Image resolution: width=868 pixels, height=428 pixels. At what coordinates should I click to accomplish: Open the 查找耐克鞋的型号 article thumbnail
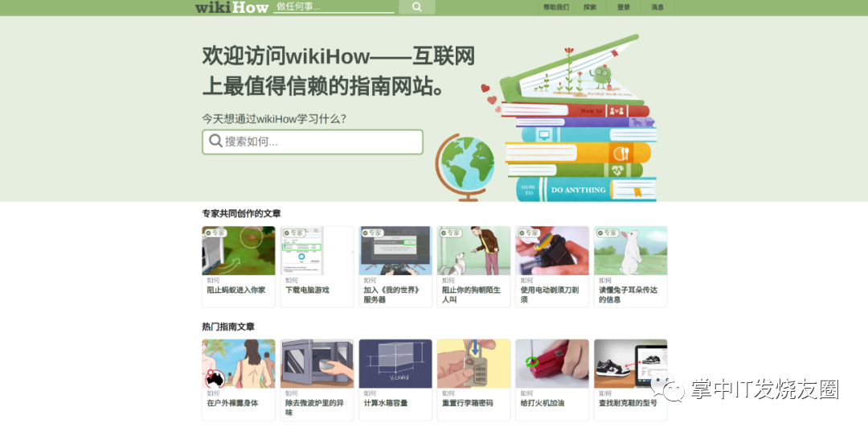[631, 364]
